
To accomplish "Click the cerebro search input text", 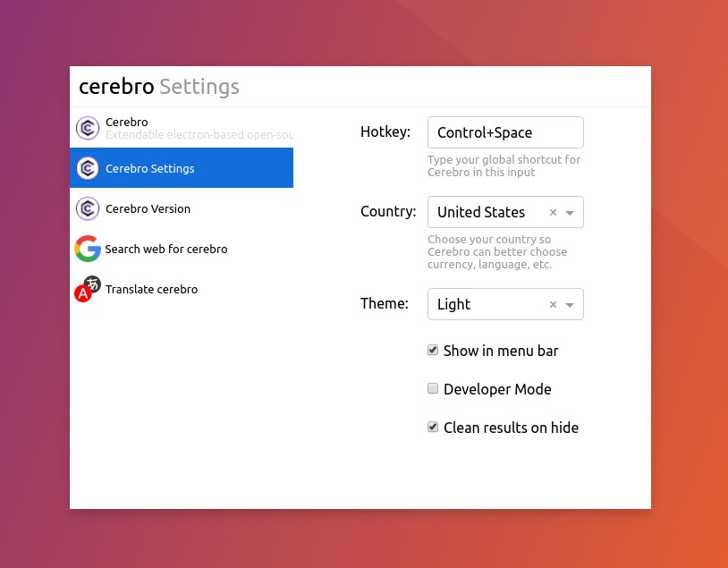I will [x=116, y=87].
